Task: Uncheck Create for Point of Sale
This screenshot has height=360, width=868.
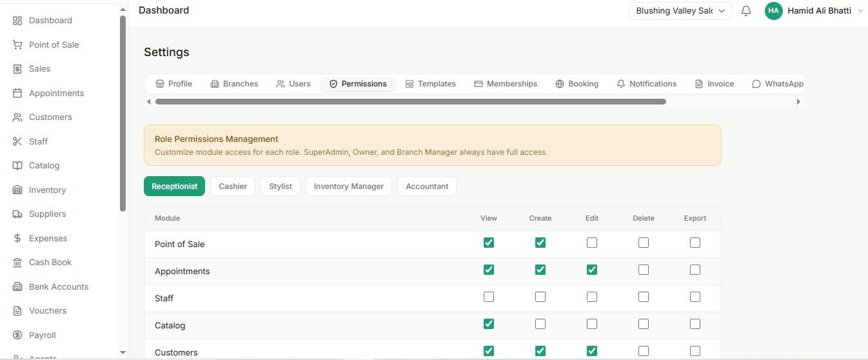Action: 540,243
